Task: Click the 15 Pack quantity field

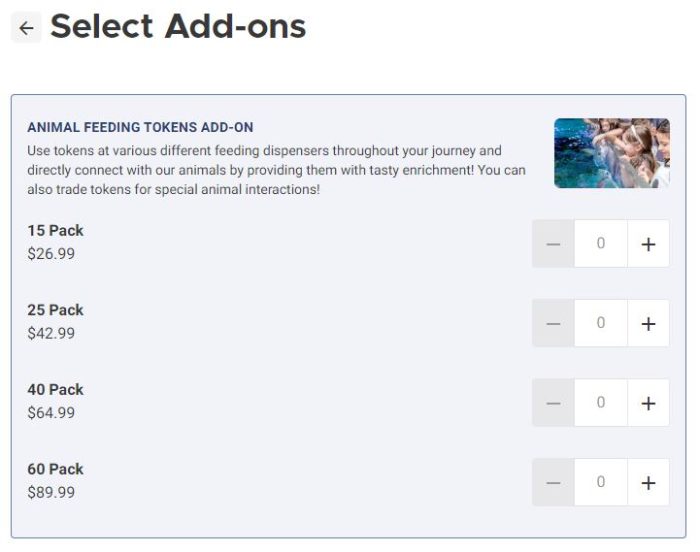Action: (x=600, y=244)
